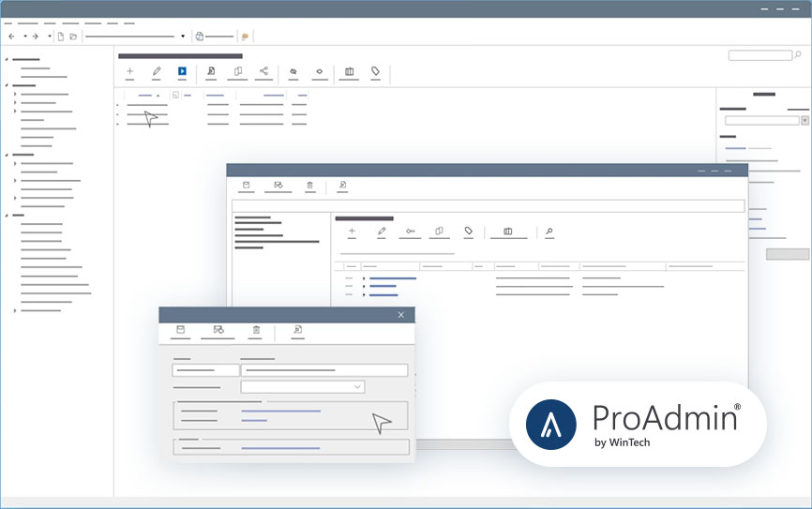Click the trash delete icon in the middle window toolbar

click(309, 185)
